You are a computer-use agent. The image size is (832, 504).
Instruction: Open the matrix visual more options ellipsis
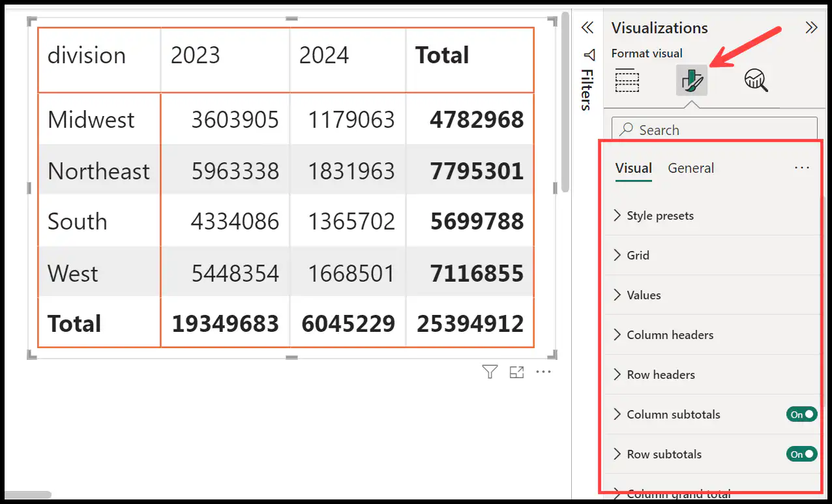pyautogui.click(x=543, y=372)
